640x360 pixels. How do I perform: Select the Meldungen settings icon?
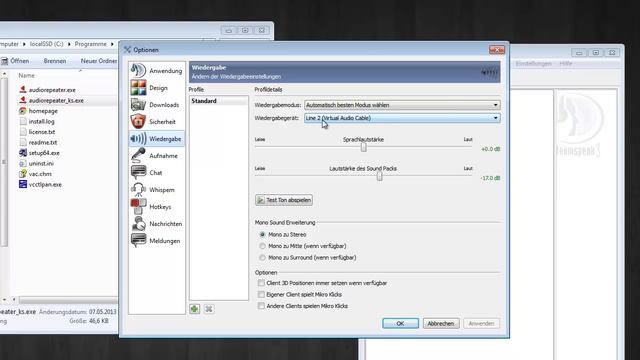tap(138, 240)
